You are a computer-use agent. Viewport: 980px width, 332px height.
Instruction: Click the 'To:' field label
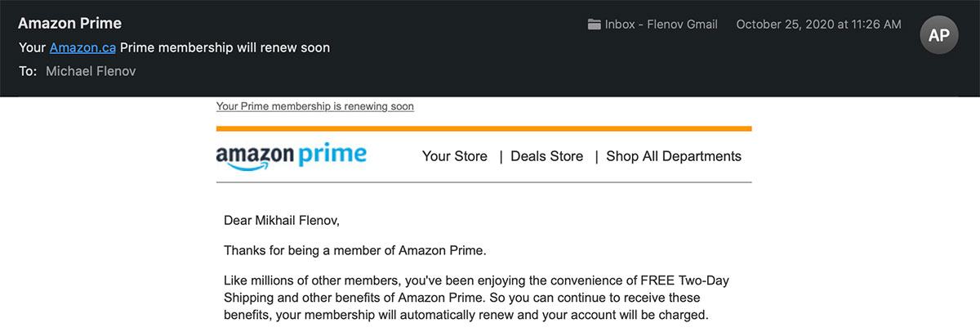coord(28,71)
